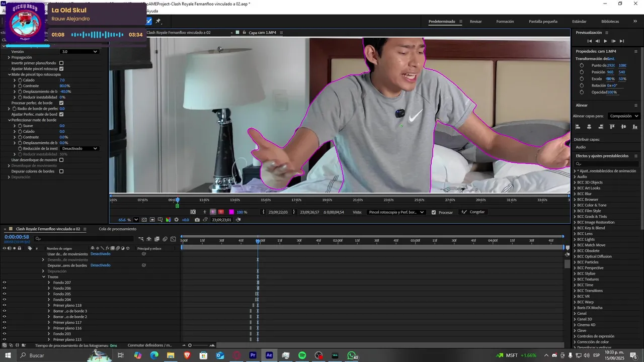Toggle the frame blending icon in timeline
Image resolution: width=644 pixels, height=362 pixels.
click(157, 239)
